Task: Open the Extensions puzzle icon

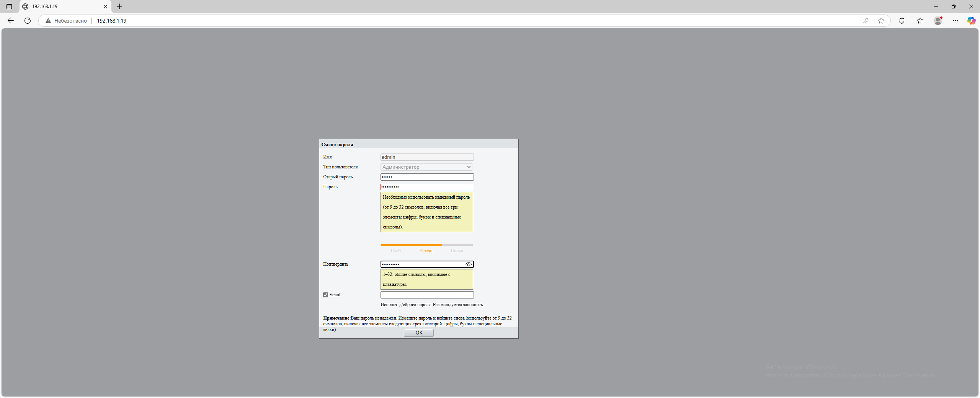Action: click(902, 21)
